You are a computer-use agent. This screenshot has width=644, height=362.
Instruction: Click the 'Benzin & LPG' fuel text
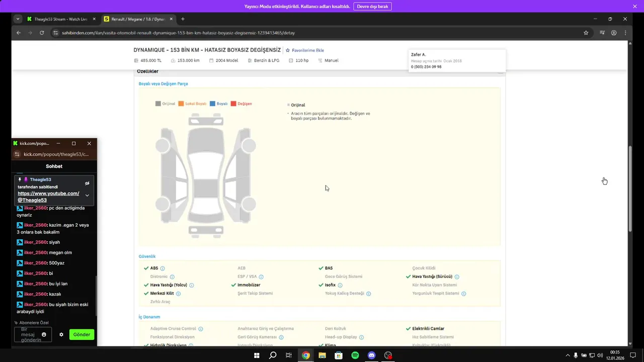point(267,60)
